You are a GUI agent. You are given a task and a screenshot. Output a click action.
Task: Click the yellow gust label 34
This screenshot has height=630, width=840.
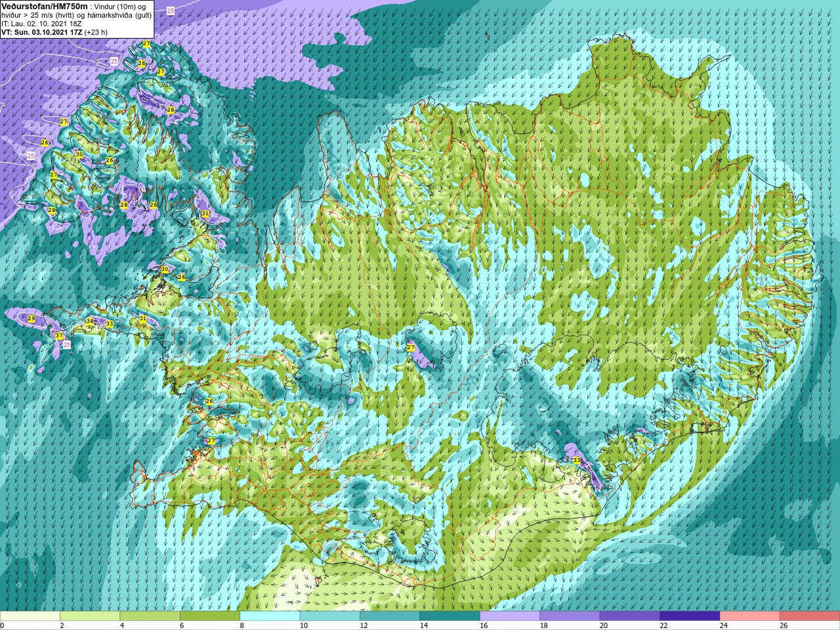(90, 322)
